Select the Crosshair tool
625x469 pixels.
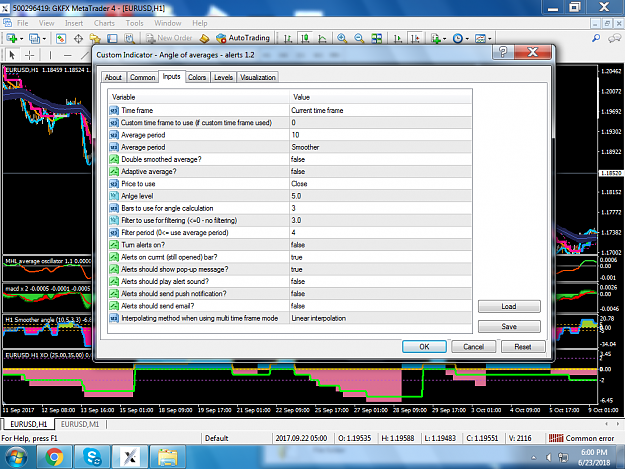29,55
